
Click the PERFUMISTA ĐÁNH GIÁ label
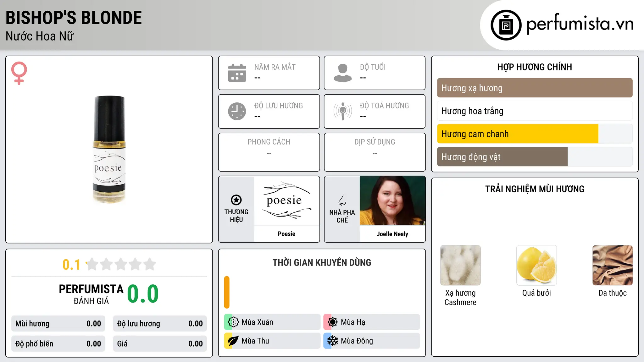point(91,294)
